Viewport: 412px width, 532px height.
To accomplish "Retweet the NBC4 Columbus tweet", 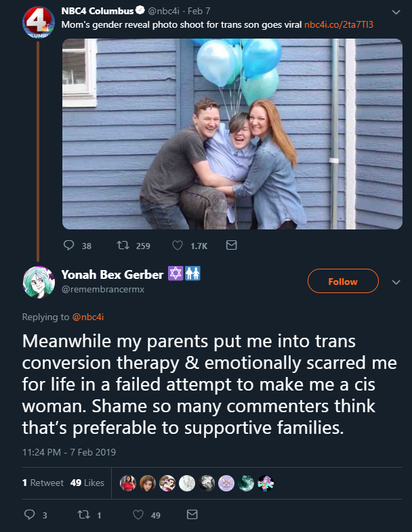I will [123, 245].
